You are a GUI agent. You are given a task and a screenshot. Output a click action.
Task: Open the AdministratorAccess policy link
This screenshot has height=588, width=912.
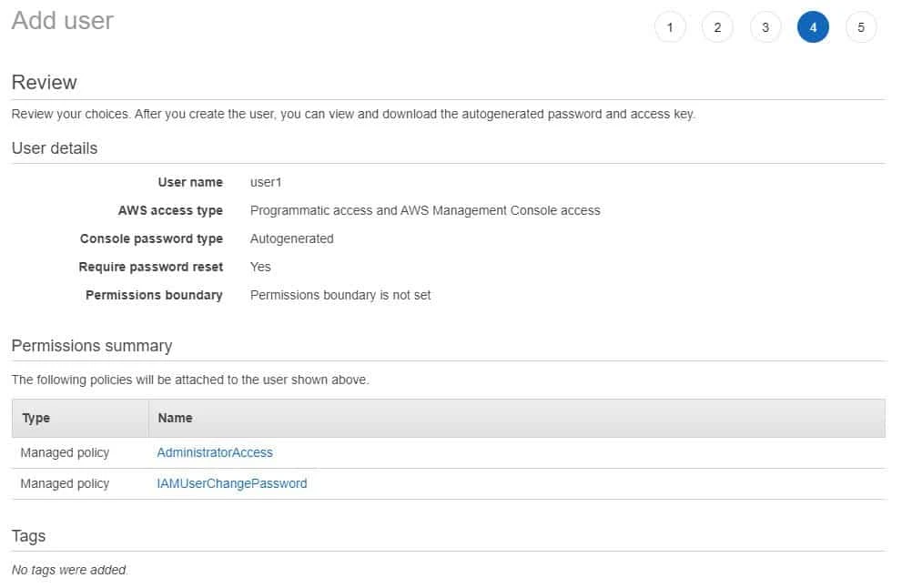tap(216, 452)
